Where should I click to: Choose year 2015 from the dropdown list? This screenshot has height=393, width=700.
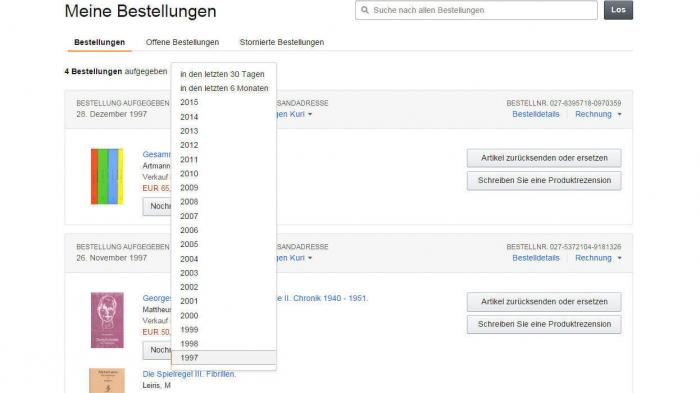[224, 102]
